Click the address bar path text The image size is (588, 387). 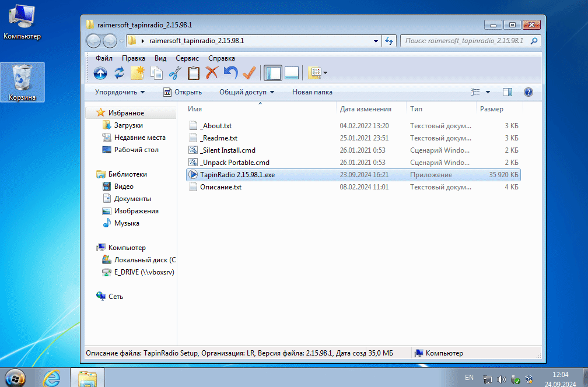pyautogui.click(x=197, y=41)
